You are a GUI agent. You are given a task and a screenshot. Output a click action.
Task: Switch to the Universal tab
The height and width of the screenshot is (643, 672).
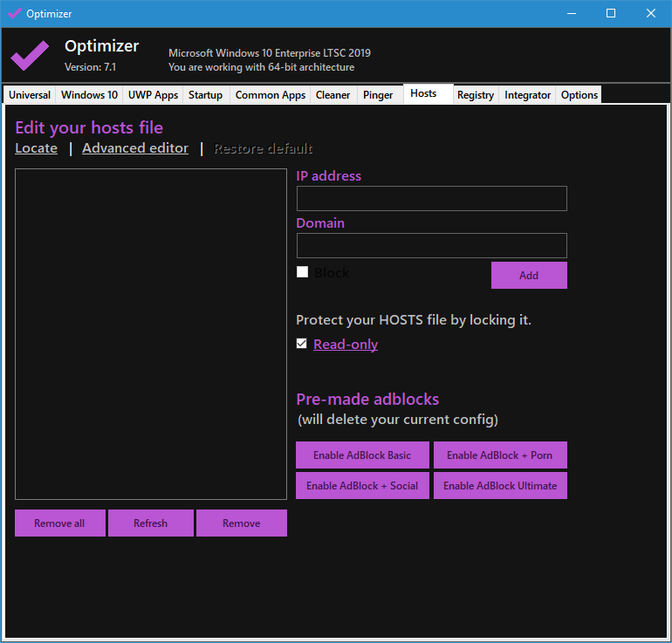[30, 95]
